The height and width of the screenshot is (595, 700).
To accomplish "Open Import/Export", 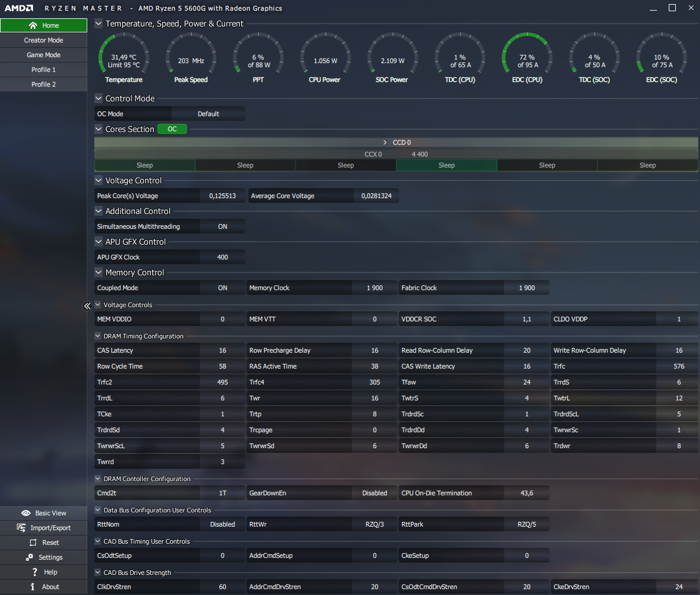I will (x=44, y=528).
